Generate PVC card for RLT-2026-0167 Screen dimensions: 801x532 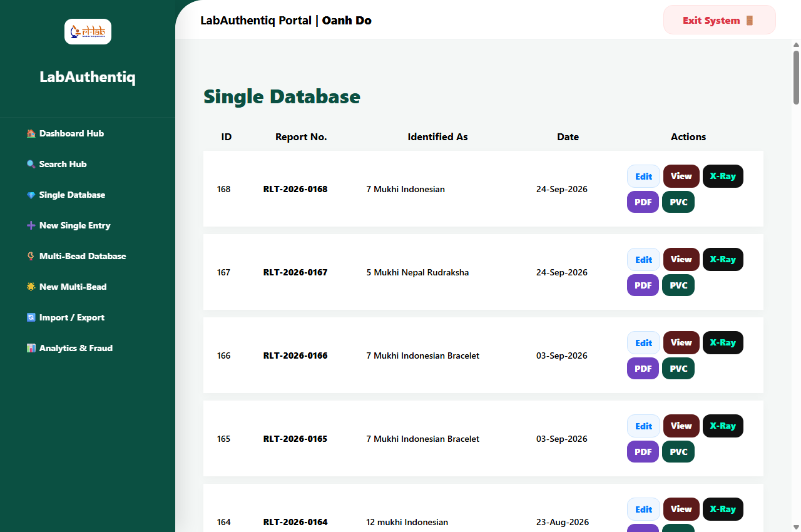[x=678, y=285]
